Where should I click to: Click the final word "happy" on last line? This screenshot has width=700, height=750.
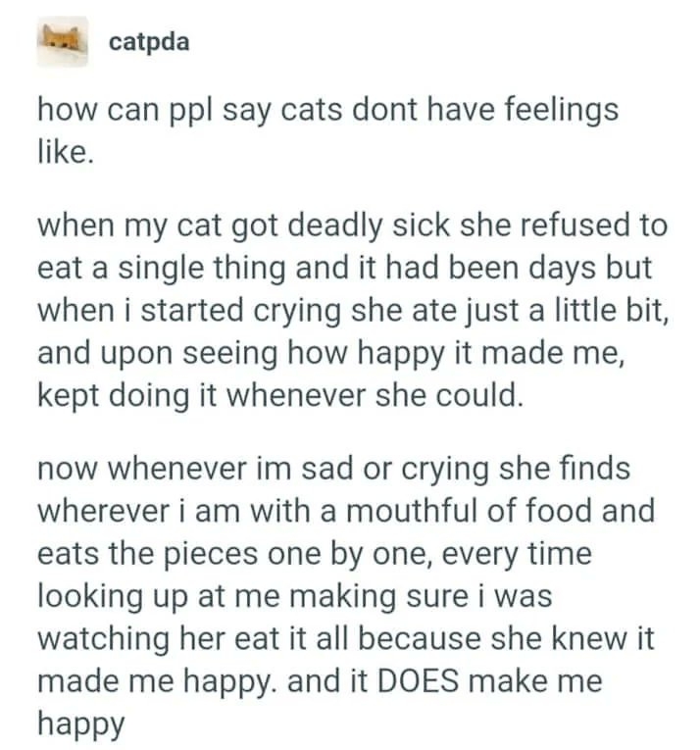[81, 724]
